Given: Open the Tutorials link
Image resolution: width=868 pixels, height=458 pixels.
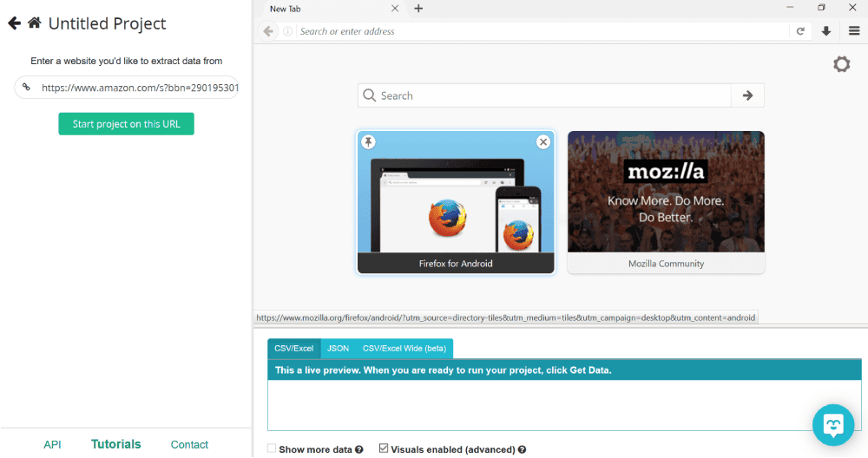Looking at the screenshot, I should 115,444.
